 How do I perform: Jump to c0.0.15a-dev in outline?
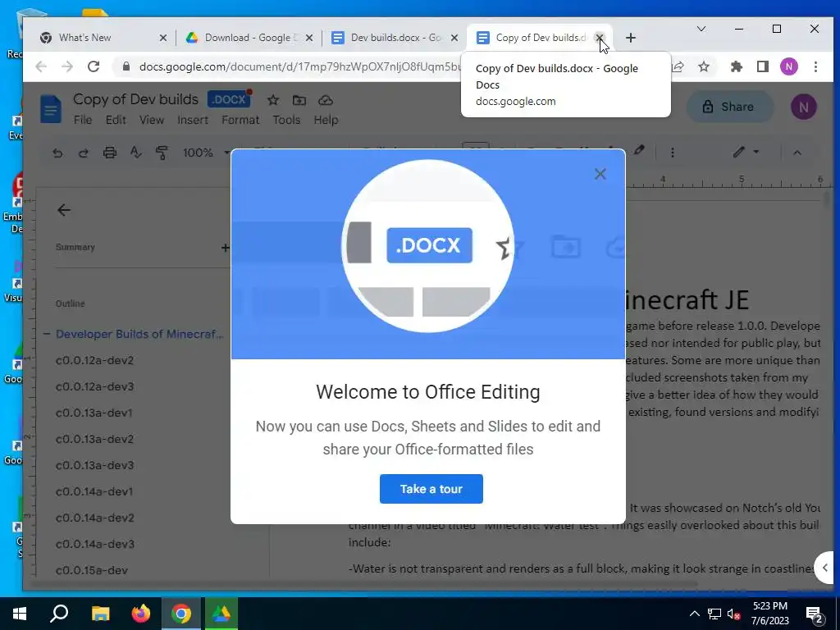(x=92, y=570)
